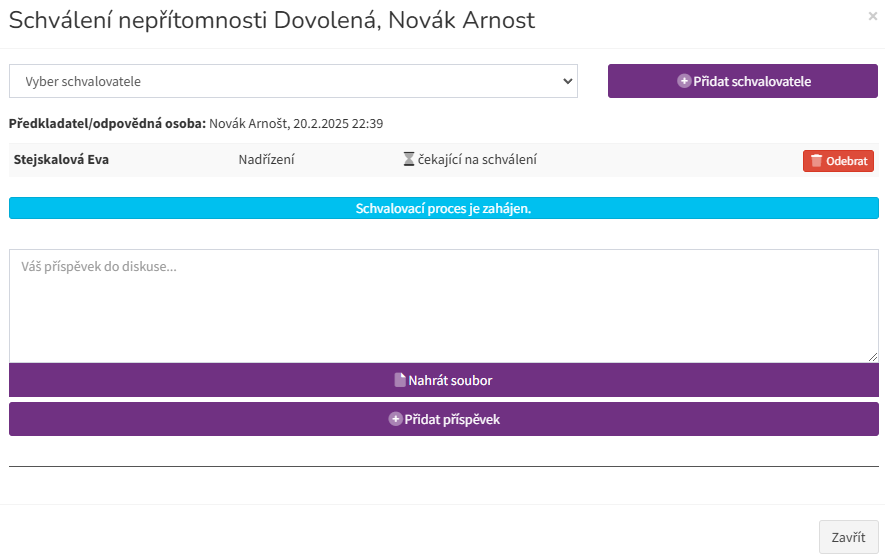Click the hourglass icon by čekající na schválení

409,160
